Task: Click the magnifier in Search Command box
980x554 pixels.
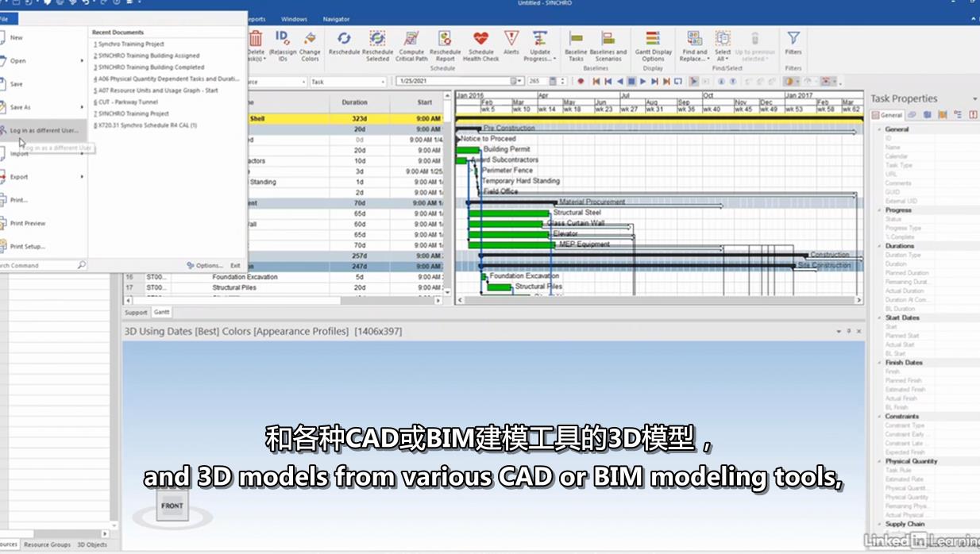Action: 81,265
